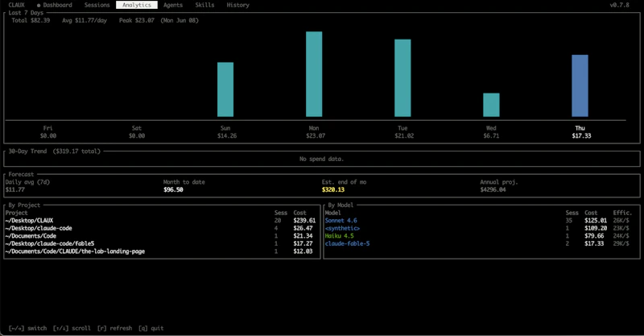Click the Thu $17.33 value
This screenshot has width=644, height=336.
coord(581,135)
